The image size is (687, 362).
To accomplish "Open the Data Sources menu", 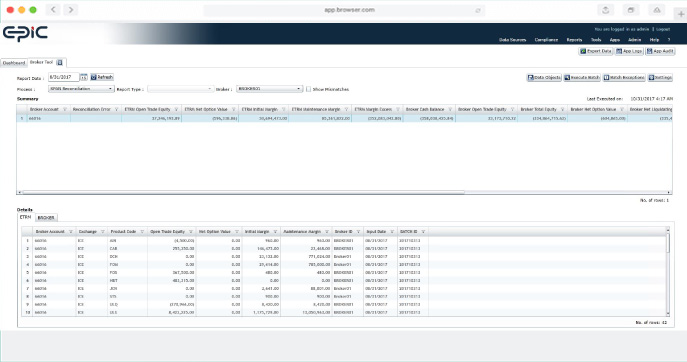I will (512, 40).
